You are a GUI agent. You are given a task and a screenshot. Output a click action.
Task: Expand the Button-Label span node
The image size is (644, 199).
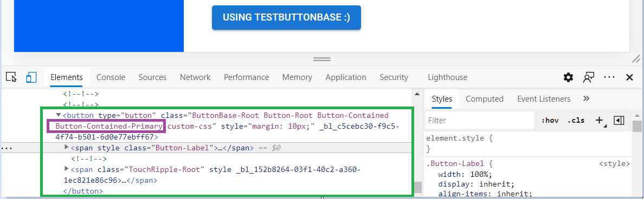[x=67, y=148]
